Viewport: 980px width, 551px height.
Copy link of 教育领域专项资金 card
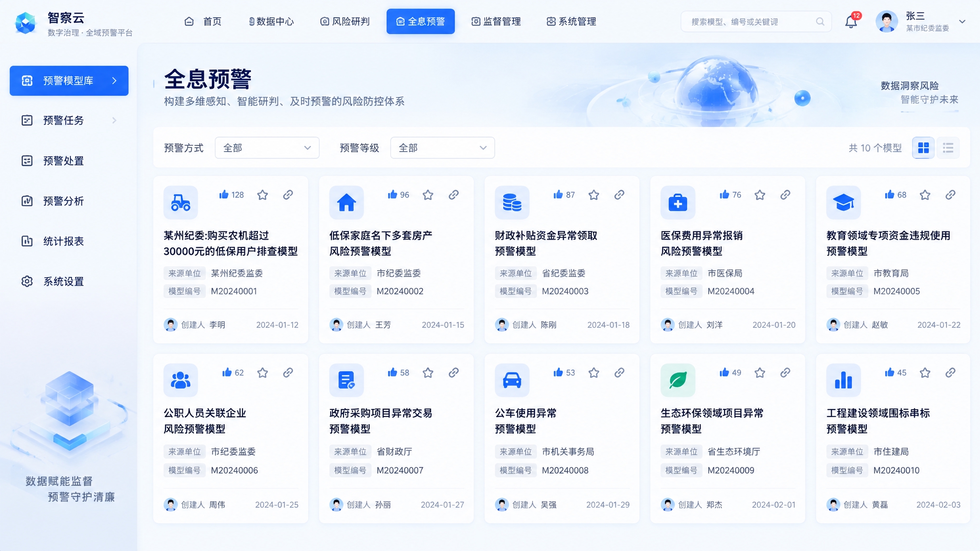pos(950,195)
